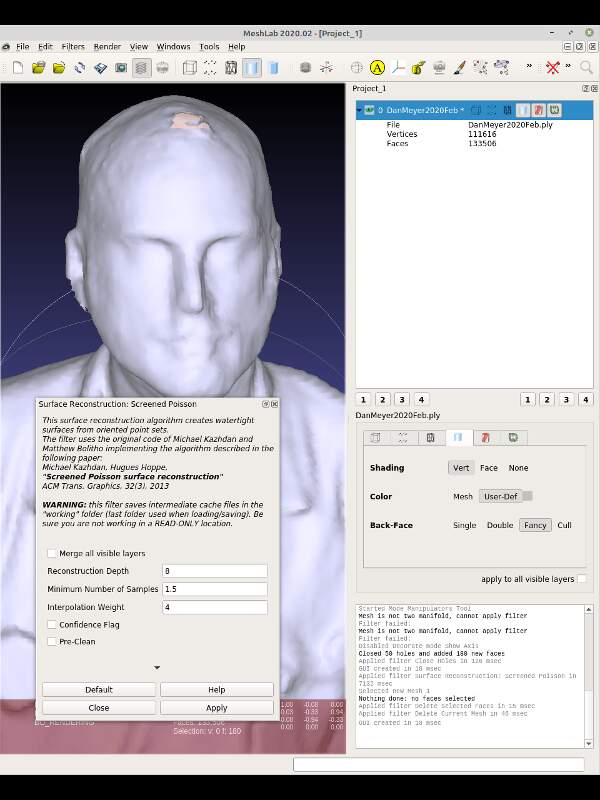Image resolution: width=600 pixels, height=800 pixels.
Task: Click the Reconstruction Depth field
Action: pos(215,571)
